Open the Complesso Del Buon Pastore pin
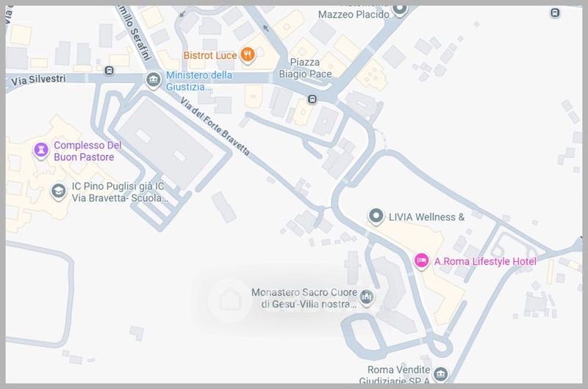This screenshot has height=389, width=588. [41, 151]
